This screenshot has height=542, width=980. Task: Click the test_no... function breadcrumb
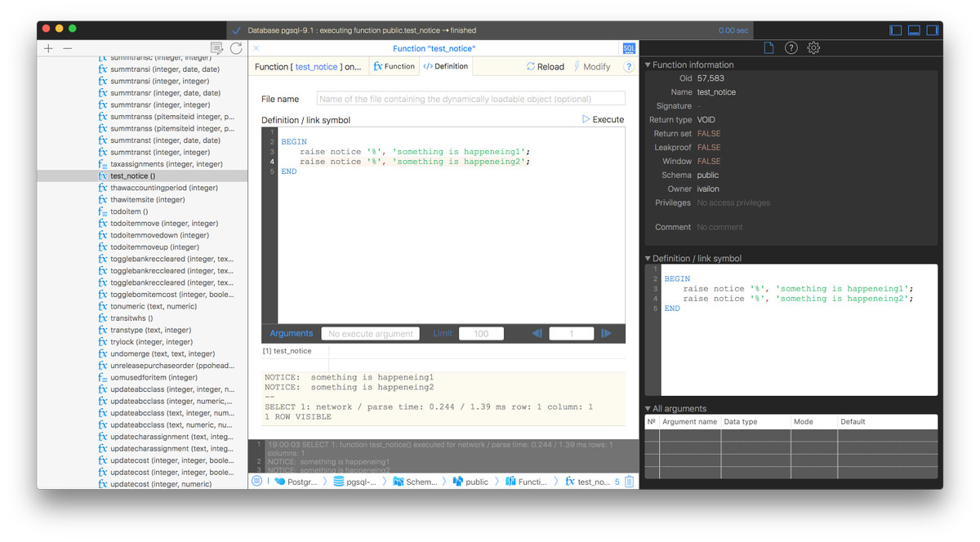(x=587, y=482)
